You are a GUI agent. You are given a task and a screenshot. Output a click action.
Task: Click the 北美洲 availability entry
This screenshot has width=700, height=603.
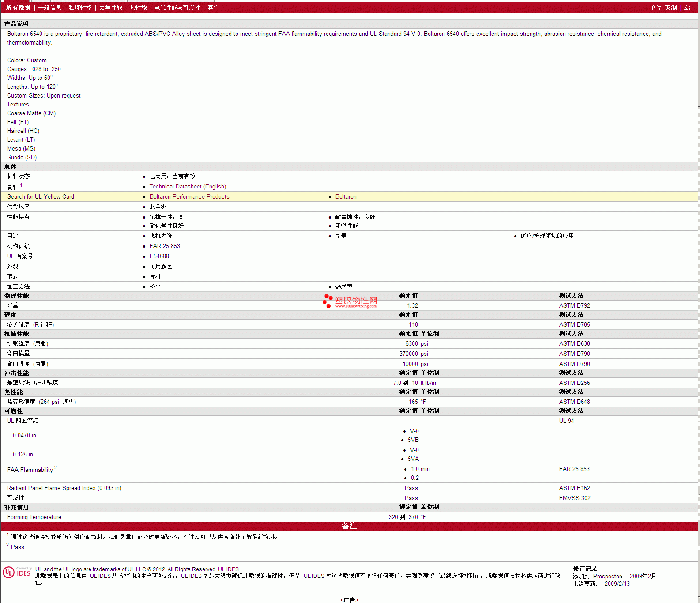click(x=158, y=207)
